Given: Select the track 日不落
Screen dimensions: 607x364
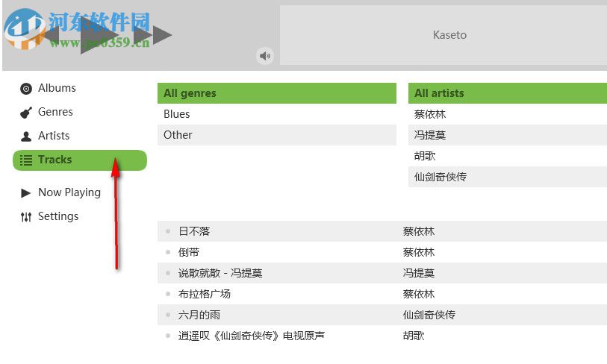Looking at the screenshot, I should click(382, 231).
